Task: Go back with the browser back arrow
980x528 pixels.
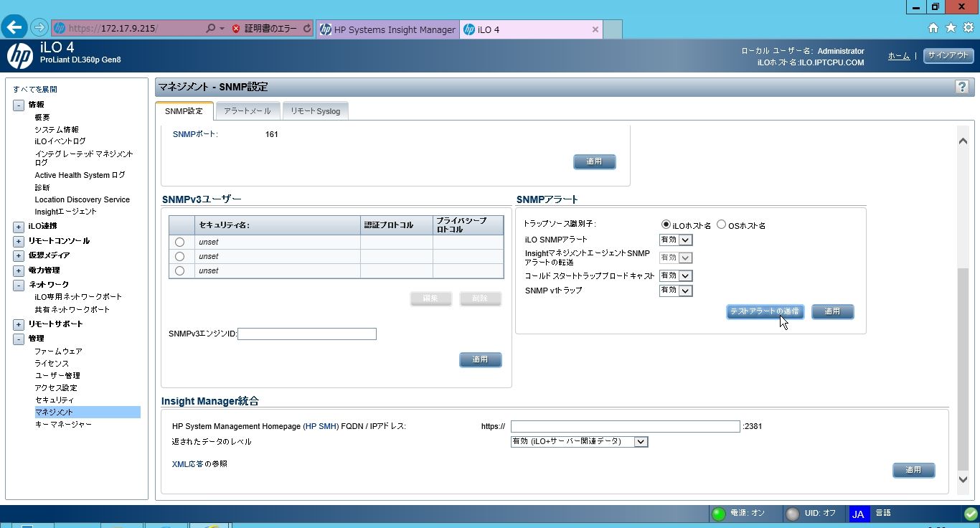Action: (14, 27)
